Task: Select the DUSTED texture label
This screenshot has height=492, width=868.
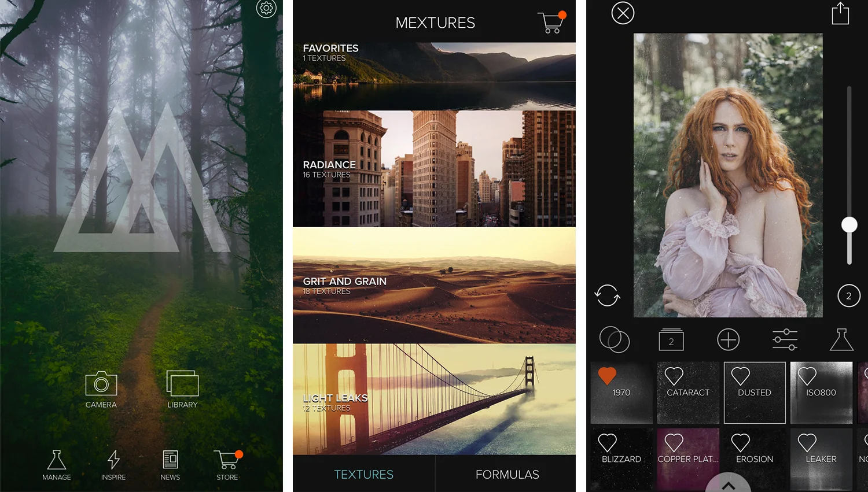Action: (755, 393)
